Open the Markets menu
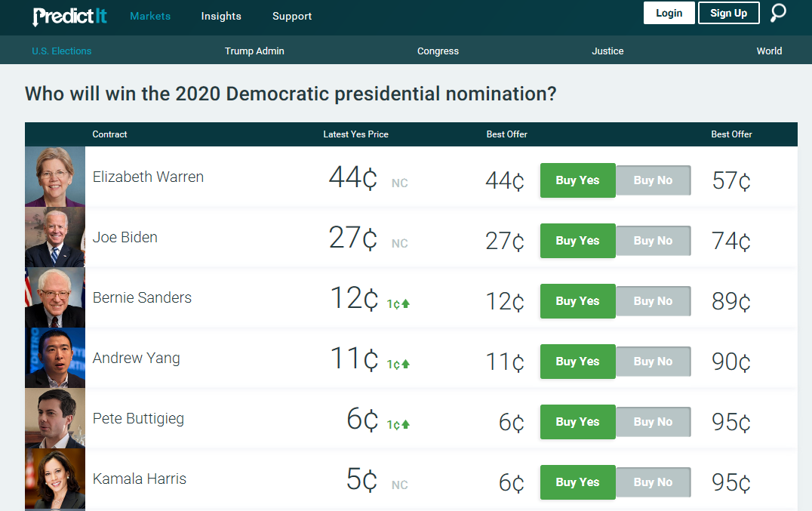812x511 pixels. 150,16
